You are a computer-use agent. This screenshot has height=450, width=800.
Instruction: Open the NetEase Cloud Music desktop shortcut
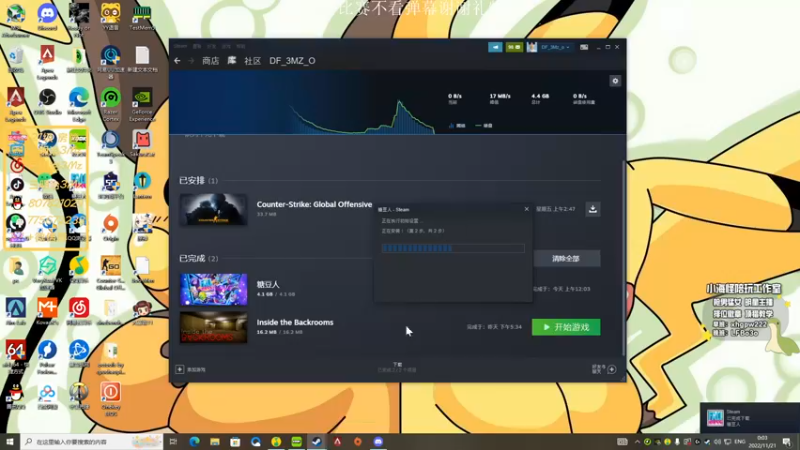[79, 312]
